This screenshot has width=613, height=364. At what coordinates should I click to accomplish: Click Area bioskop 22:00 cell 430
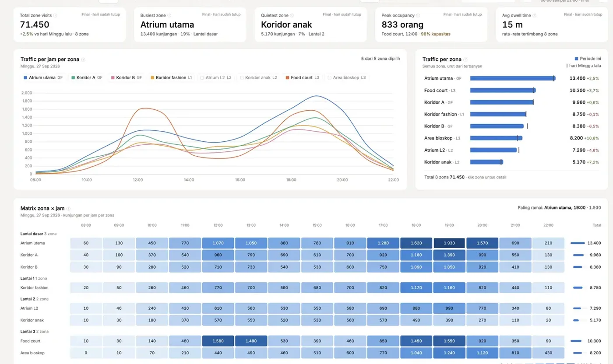pos(548,353)
